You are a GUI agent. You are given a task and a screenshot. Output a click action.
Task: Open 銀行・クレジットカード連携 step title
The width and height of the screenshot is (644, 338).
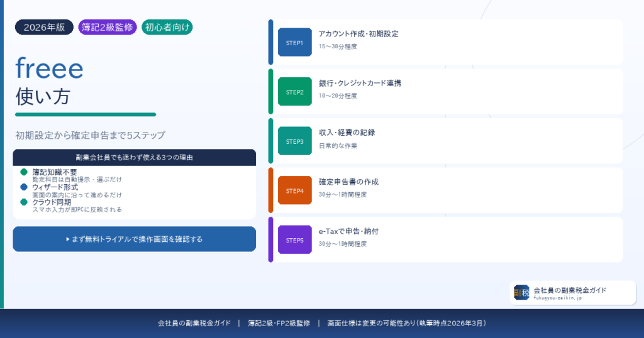coord(360,83)
